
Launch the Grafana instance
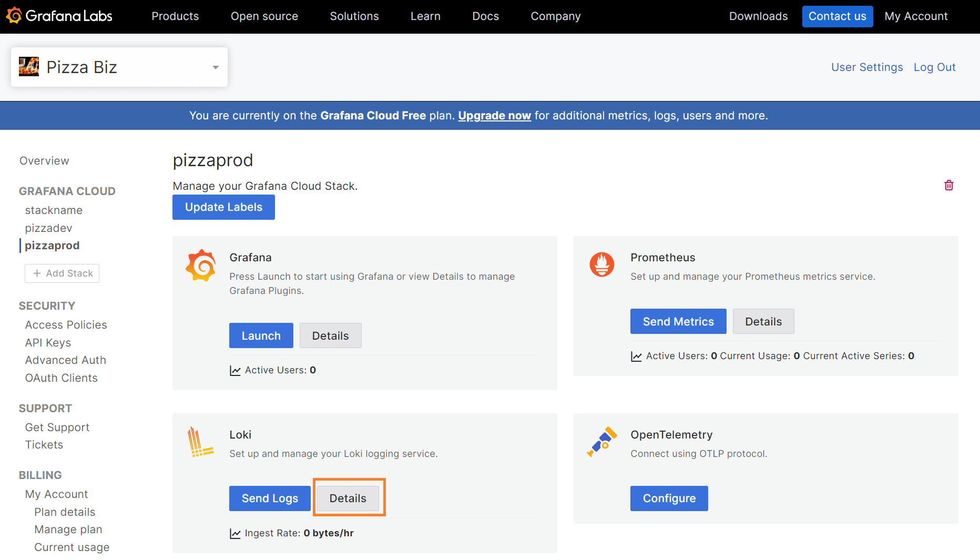261,335
